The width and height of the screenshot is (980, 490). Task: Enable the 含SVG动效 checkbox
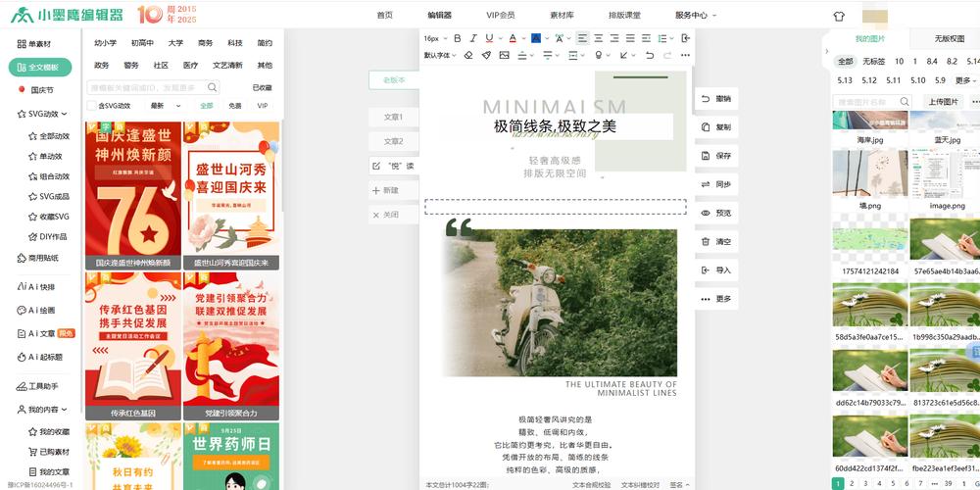point(93,106)
